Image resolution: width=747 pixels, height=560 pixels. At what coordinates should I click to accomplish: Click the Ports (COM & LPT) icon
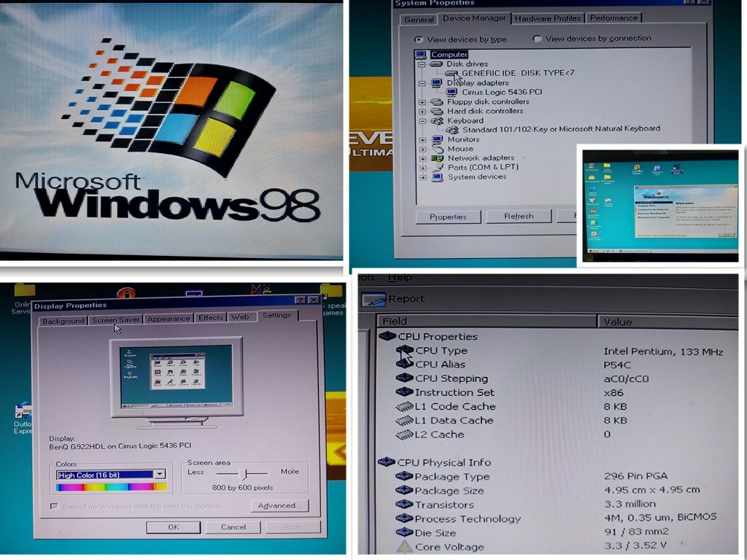click(438, 167)
